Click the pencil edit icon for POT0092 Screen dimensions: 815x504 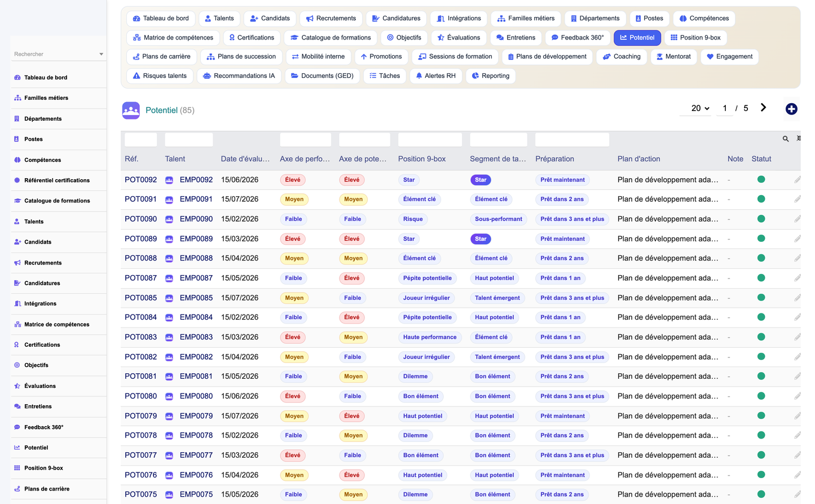point(798,180)
